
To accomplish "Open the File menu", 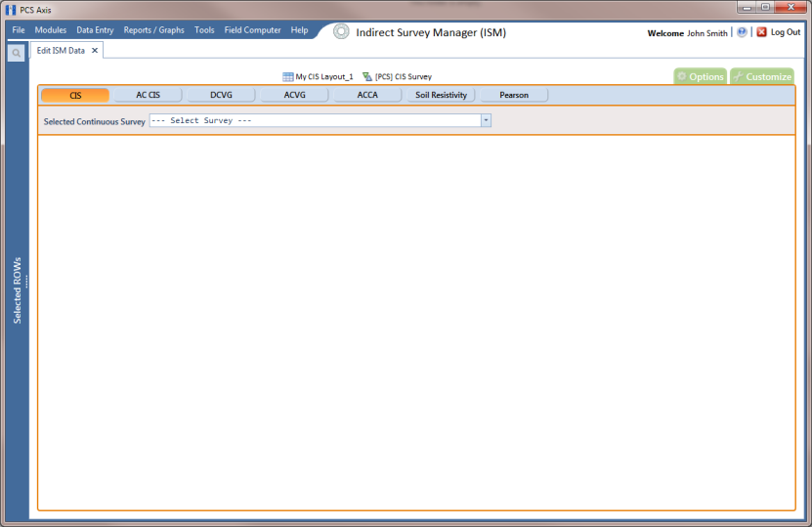I will tap(19, 30).
